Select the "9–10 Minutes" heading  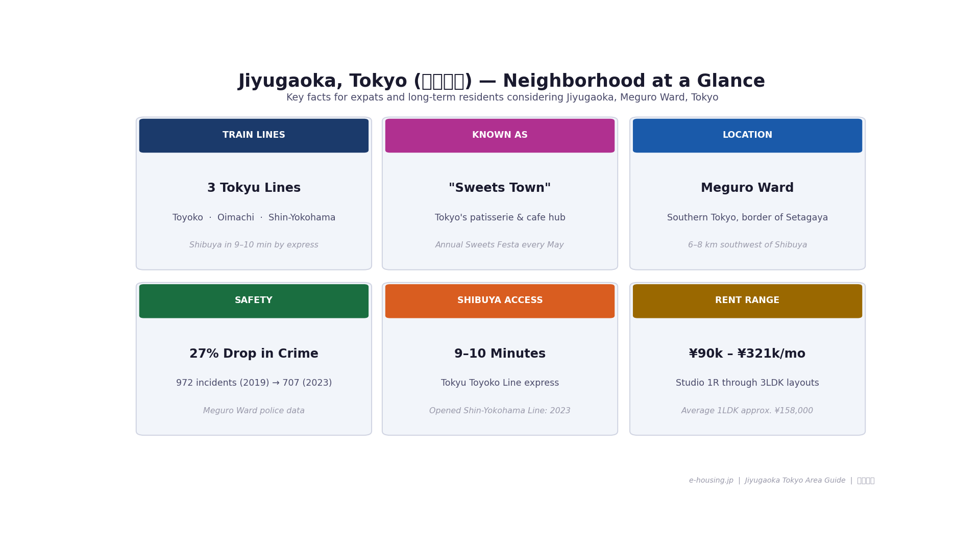tap(500, 354)
